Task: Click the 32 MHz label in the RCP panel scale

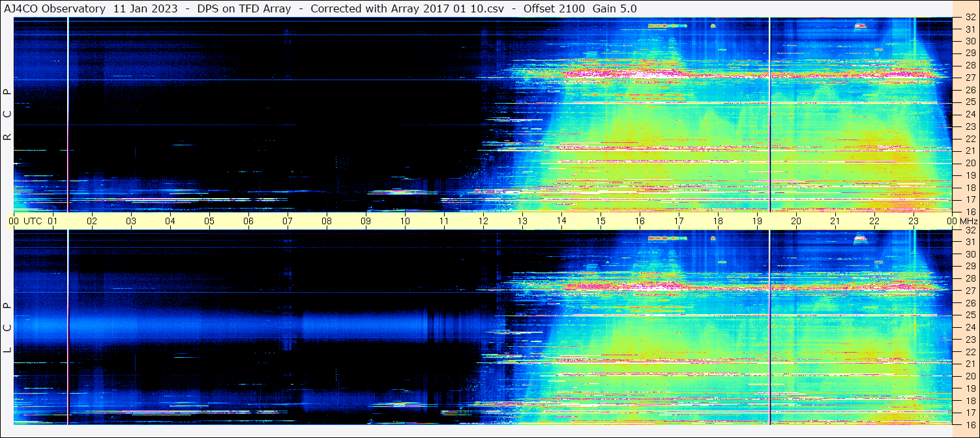Action: click(970, 18)
